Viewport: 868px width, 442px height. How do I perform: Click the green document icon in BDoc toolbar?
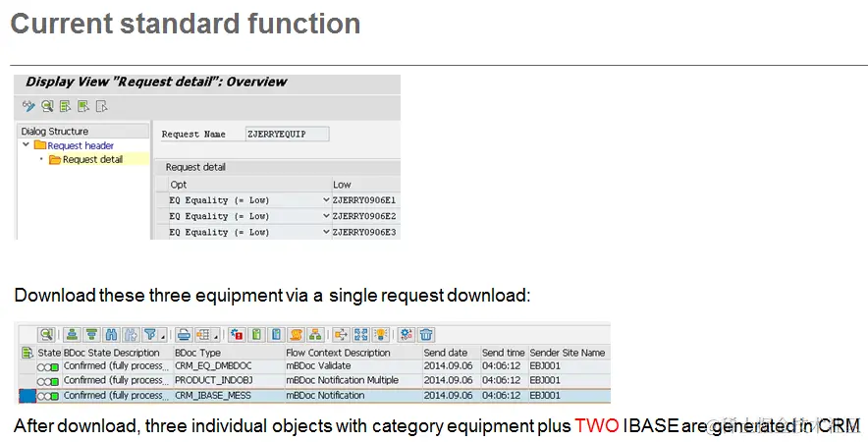click(256, 335)
